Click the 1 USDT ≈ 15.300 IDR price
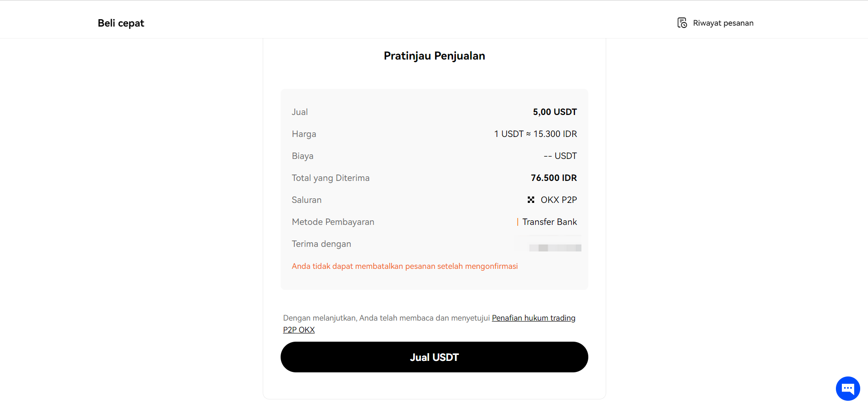The width and height of the screenshot is (868, 409). click(x=535, y=134)
